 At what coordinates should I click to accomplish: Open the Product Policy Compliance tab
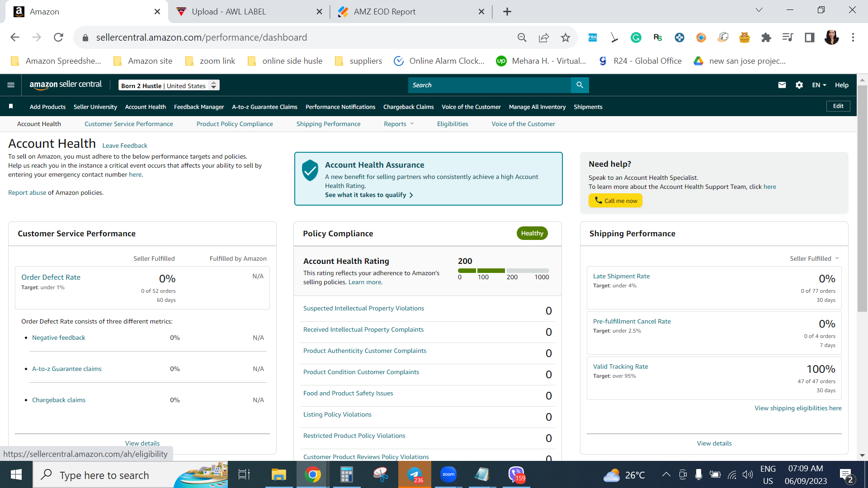click(x=235, y=124)
